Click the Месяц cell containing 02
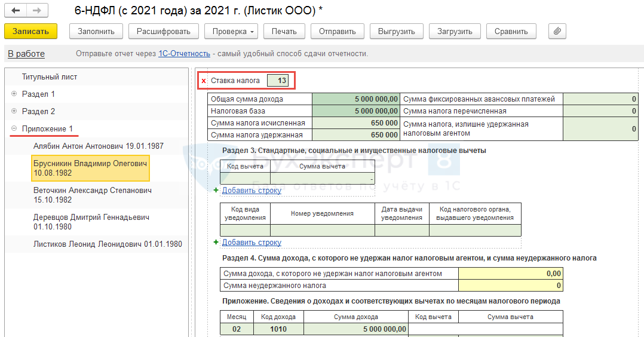 pos(237,329)
